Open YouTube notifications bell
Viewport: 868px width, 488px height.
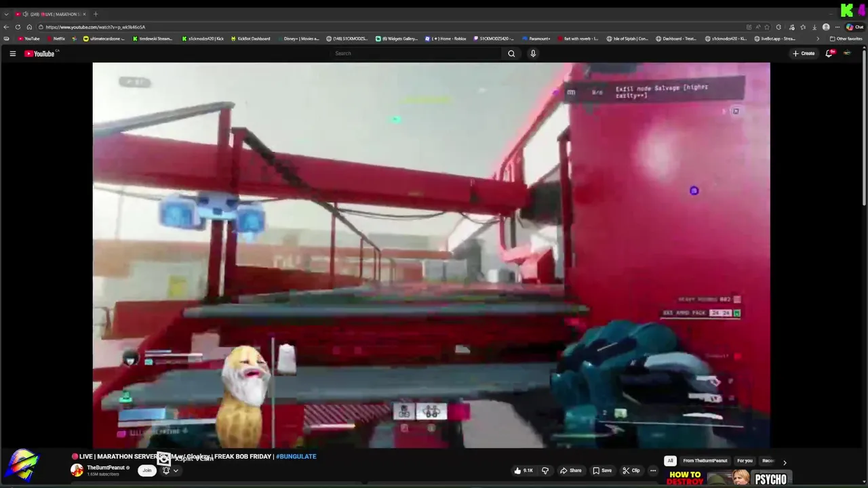(x=829, y=54)
